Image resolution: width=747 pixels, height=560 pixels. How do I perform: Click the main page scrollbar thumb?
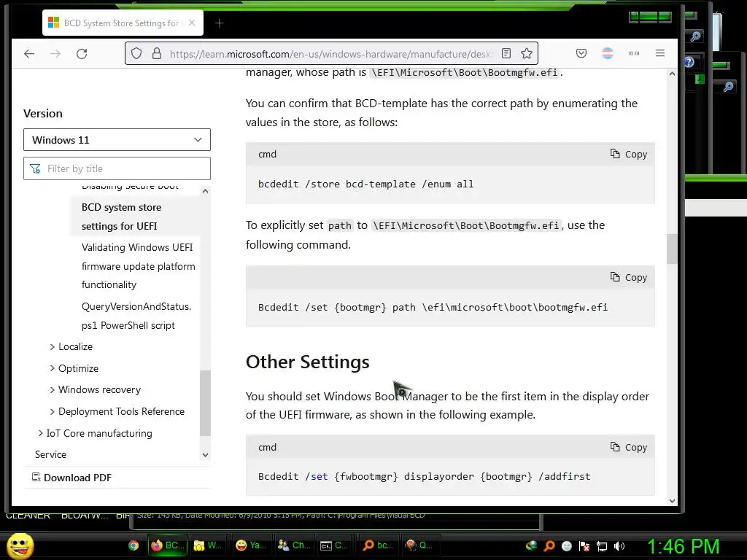672,249
